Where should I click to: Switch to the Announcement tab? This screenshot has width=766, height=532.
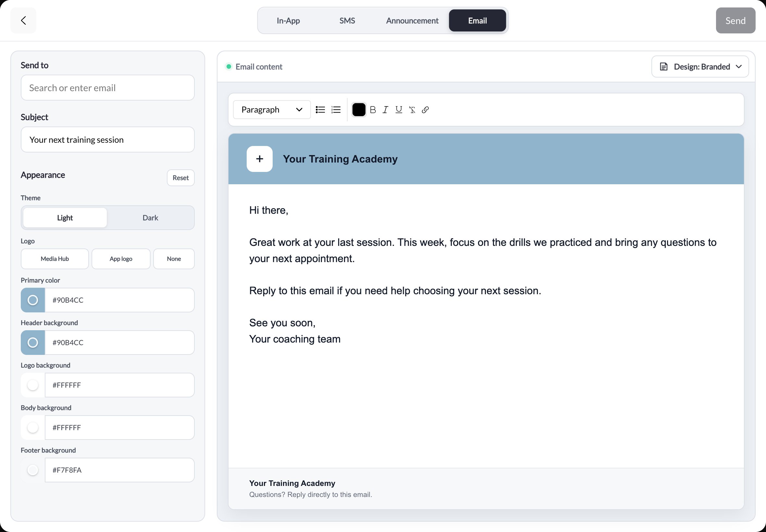tap(412, 21)
